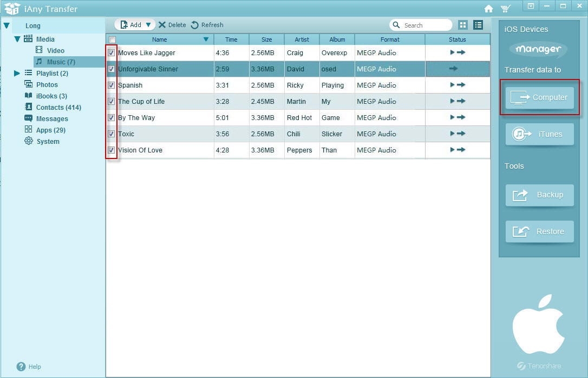Viewport: 588px width, 378px height.
Task: Uncheck By The Way checkbox
Action: click(112, 118)
